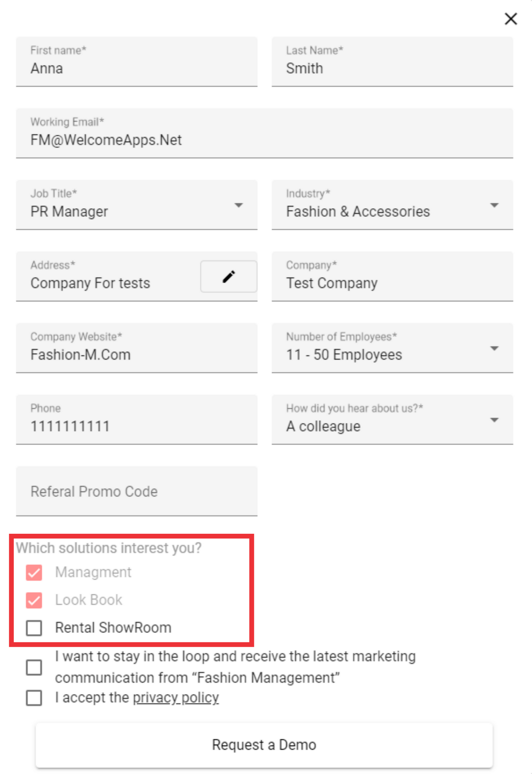Screen dimensions: 532x774
Task: Select the Last Name input field
Action: [392, 62]
